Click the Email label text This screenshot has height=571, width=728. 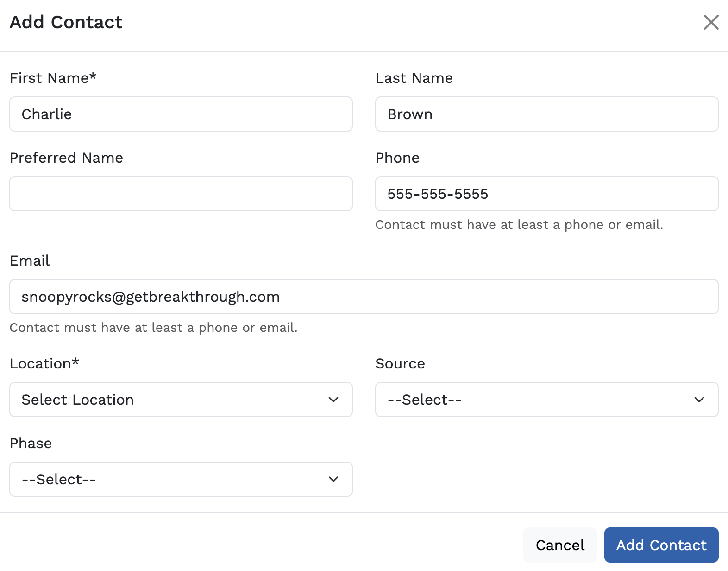tap(30, 260)
